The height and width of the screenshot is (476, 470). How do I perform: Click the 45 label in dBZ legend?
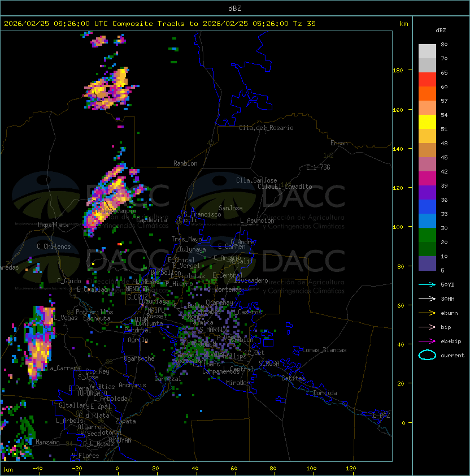coord(444,158)
